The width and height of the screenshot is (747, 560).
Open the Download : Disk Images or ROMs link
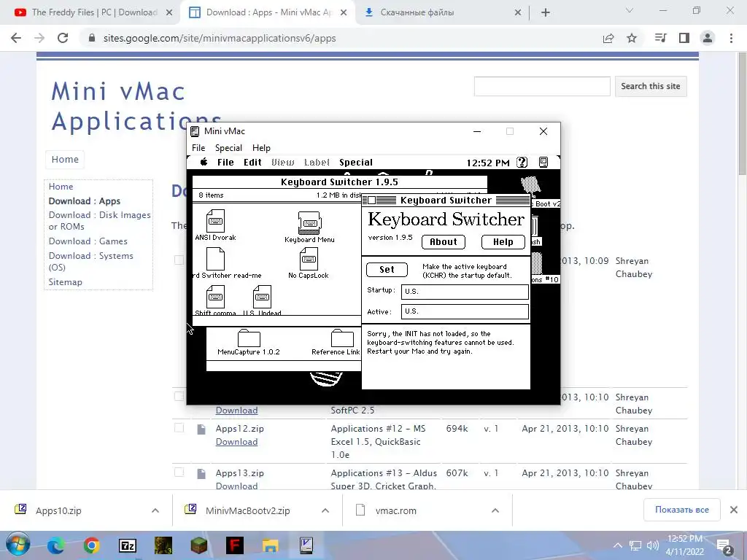tap(99, 220)
